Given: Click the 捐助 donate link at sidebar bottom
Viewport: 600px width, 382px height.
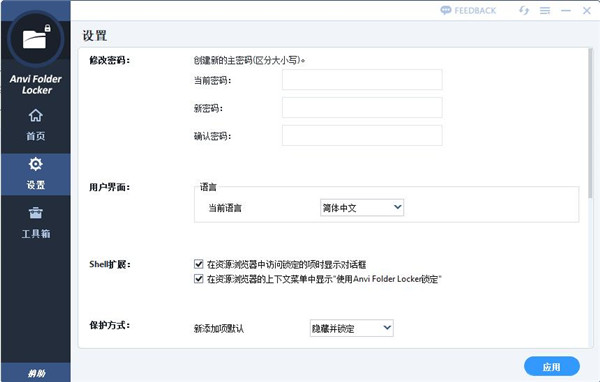Looking at the screenshot, I should 36,373.
